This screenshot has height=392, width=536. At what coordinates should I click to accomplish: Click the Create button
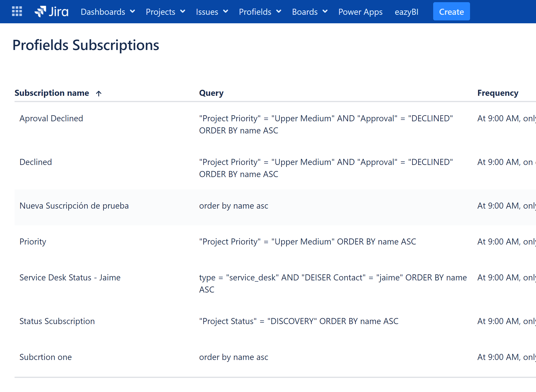click(x=451, y=11)
